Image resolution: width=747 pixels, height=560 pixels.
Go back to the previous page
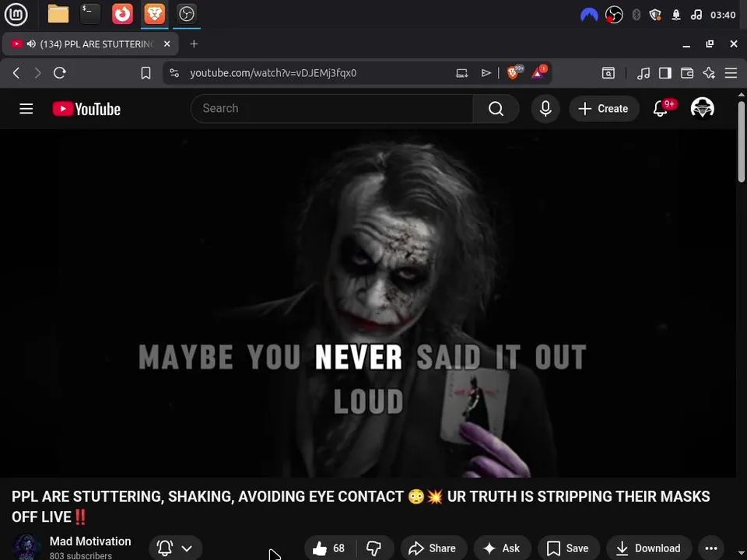(x=16, y=73)
